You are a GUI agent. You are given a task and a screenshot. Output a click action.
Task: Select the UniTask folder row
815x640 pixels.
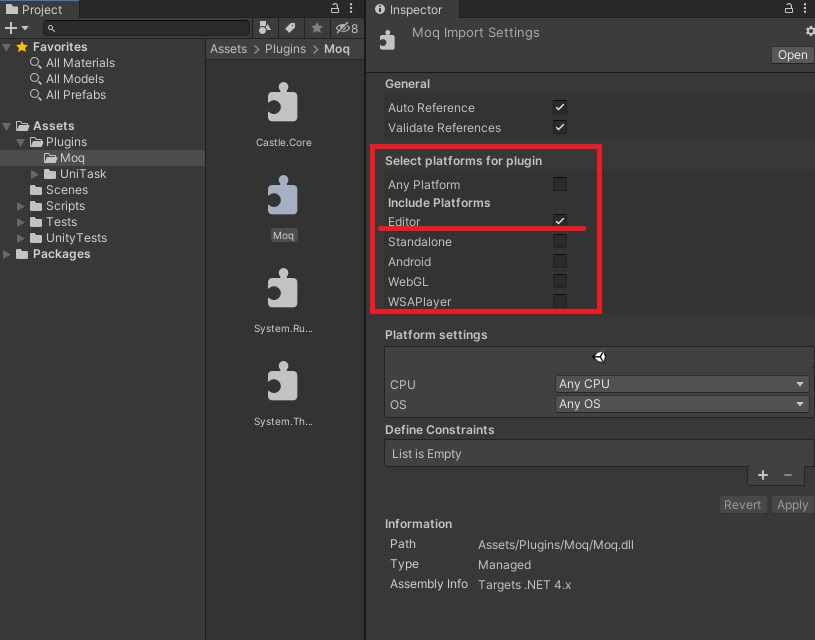pyautogui.click(x=102, y=174)
